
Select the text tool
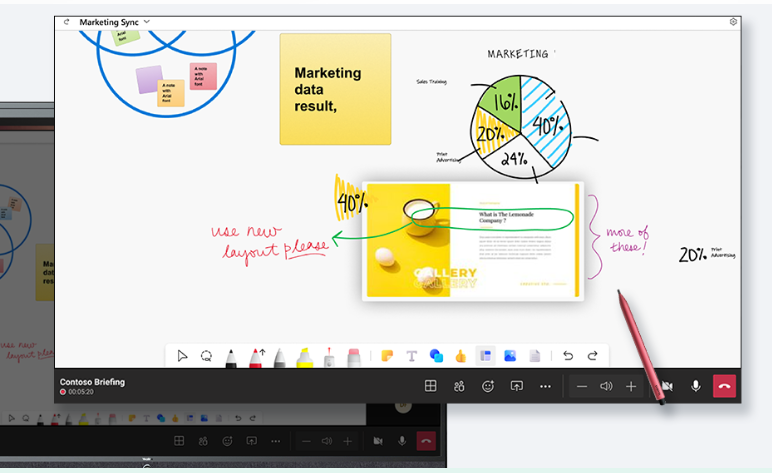[x=411, y=356]
